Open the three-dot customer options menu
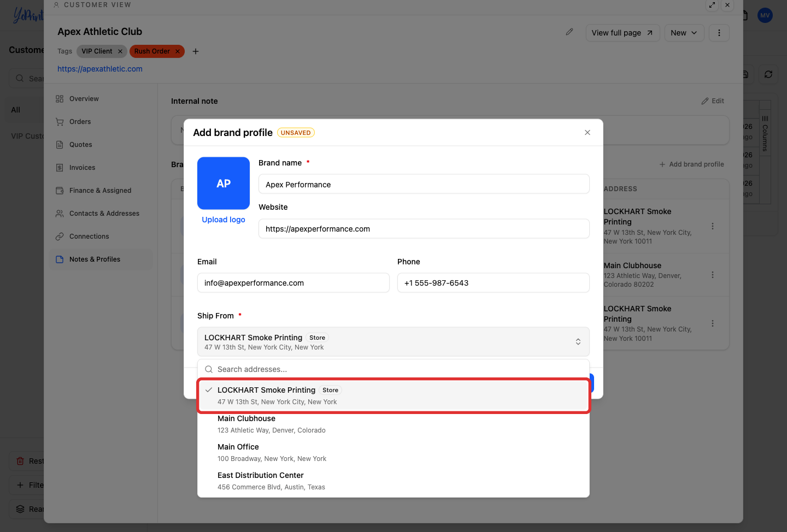The image size is (787, 532). 719,33
